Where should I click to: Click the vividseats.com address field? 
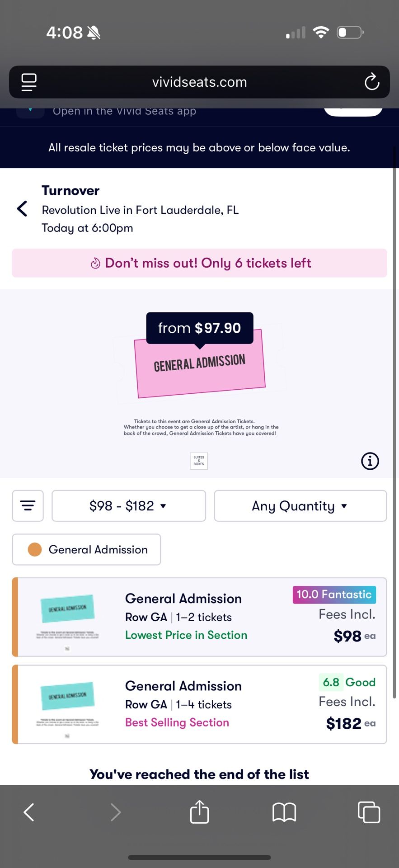[199, 82]
